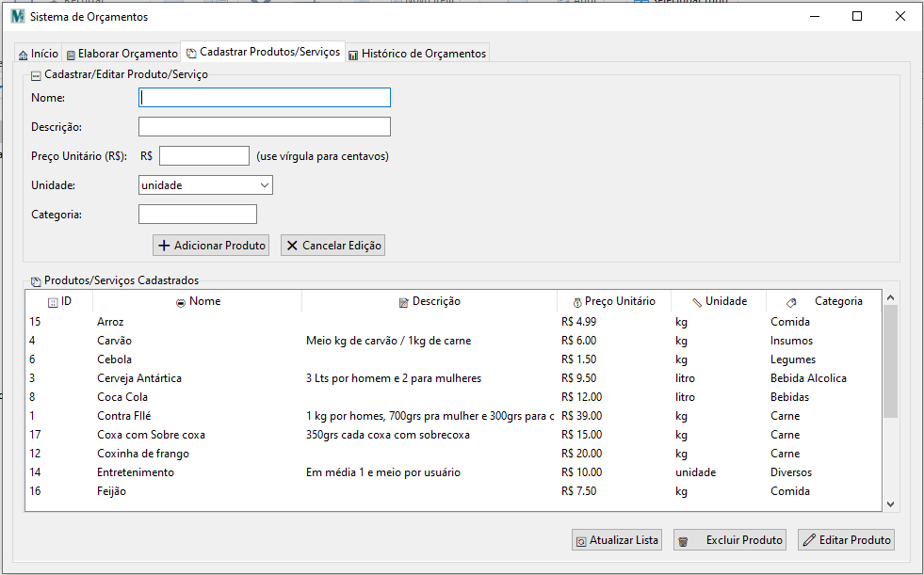Click the app logo in title bar
The width and height of the screenshot is (924, 575).
tap(17, 16)
